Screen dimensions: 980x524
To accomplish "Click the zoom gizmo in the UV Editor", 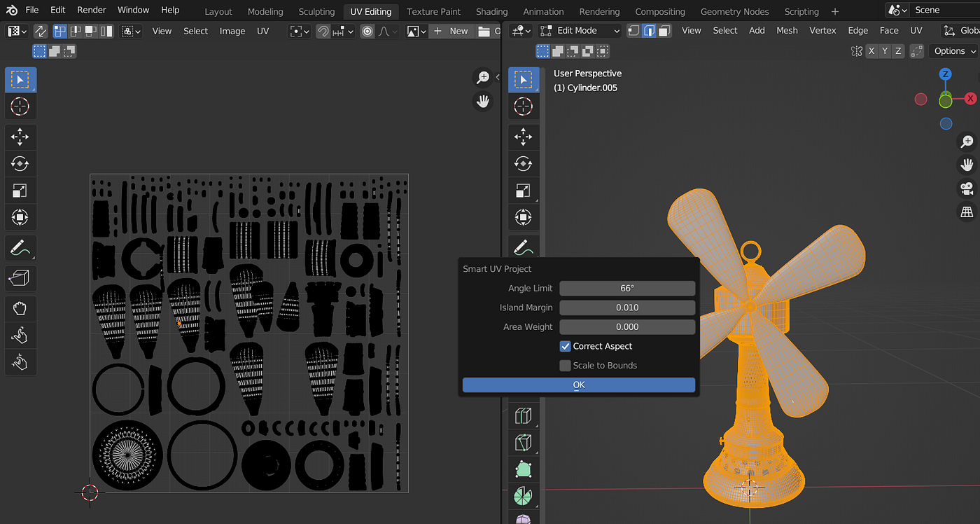I will [483, 78].
